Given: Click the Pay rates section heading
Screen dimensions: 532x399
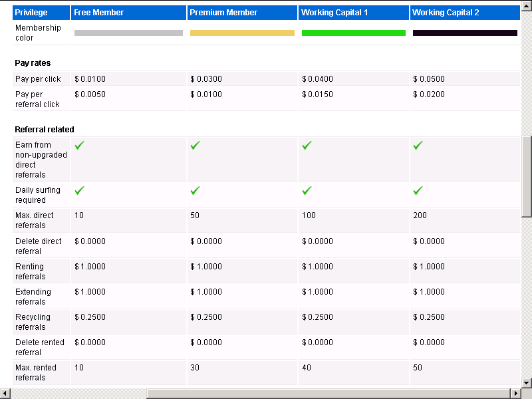Looking at the screenshot, I should [33, 63].
